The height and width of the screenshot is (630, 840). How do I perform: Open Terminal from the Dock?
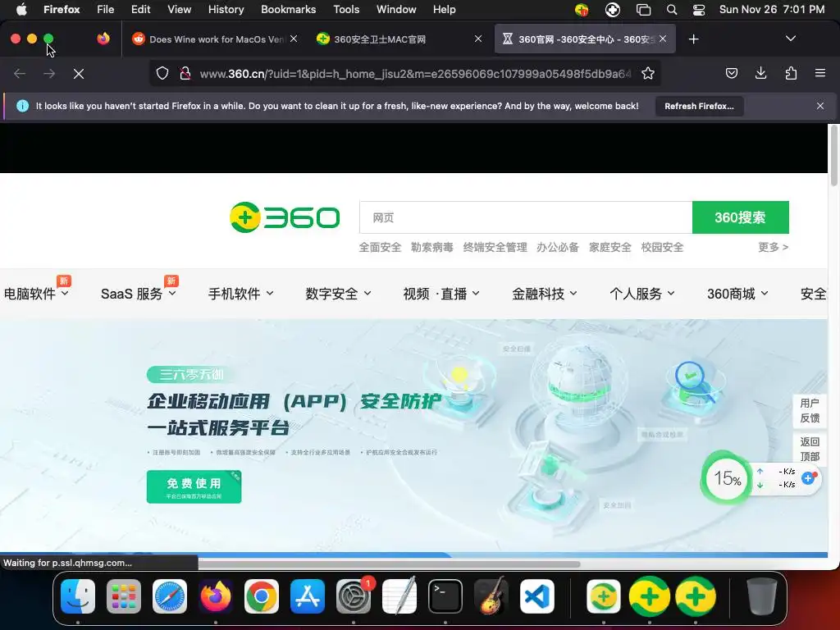(445, 596)
